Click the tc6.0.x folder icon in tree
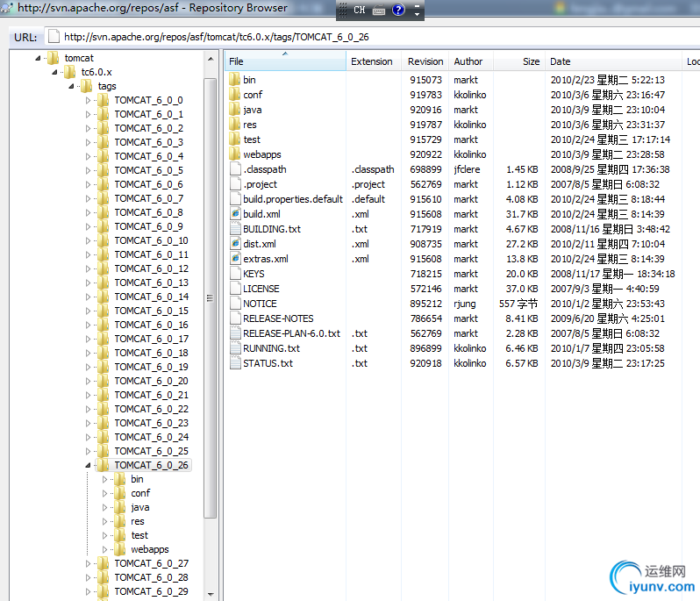700x601 pixels. (x=70, y=72)
